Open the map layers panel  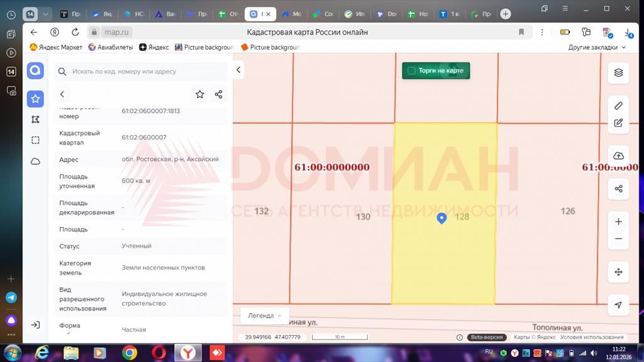tap(618, 73)
